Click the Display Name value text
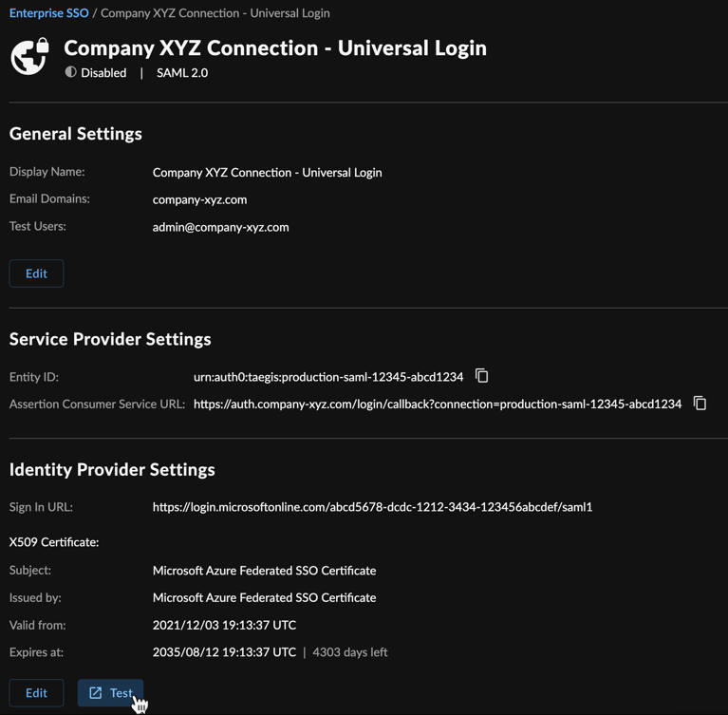This screenshot has width=728, height=715. (267, 173)
